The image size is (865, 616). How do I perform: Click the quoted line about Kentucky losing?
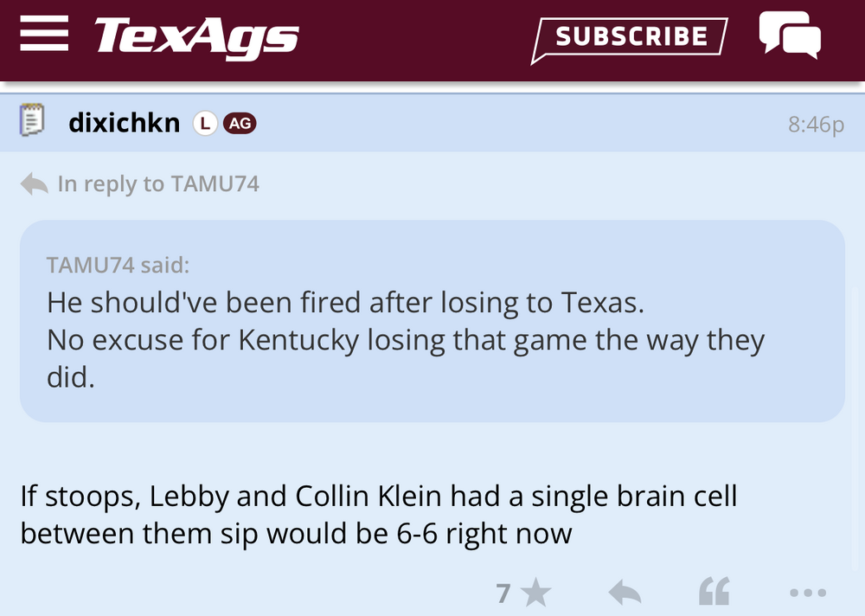click(405, 340)
